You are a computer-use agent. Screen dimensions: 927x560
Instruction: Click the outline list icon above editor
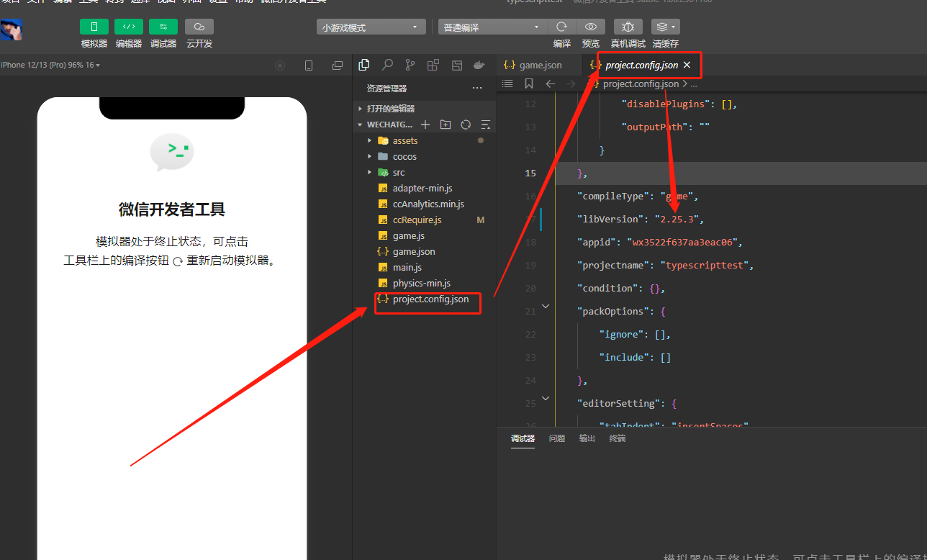pos(507,83)
